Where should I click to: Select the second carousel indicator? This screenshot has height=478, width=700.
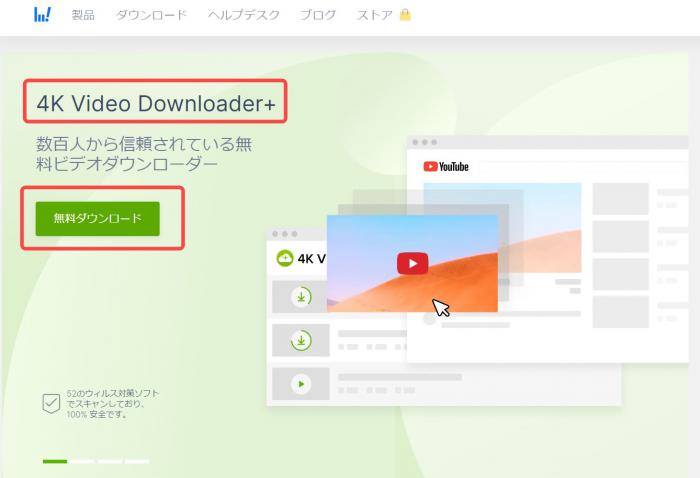pyautogui.click(x=82, y=461)
